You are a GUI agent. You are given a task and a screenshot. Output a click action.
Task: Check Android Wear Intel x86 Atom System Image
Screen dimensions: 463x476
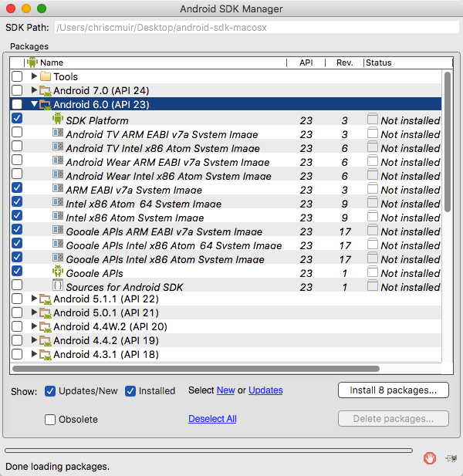click(17, 174)
